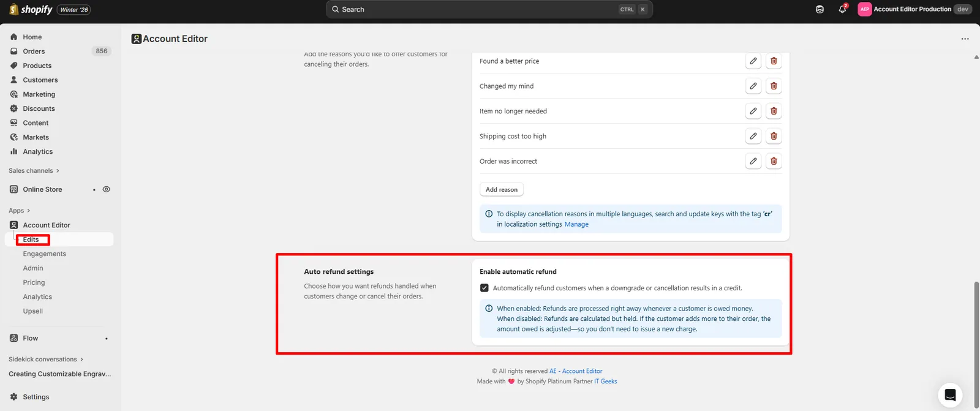Open Account Editor Production store menu

pos(914,9)
